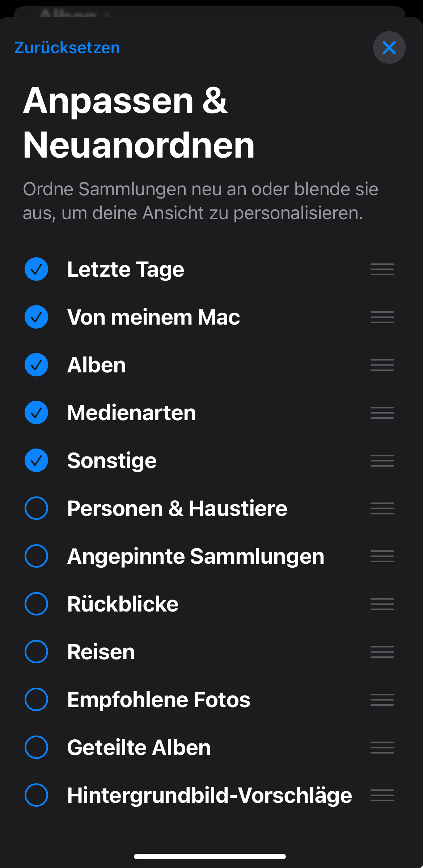Tap the reorder handle beside Von meinem Mac
The height and width of the screenshot is (868, 423).
tap(382, 317)
